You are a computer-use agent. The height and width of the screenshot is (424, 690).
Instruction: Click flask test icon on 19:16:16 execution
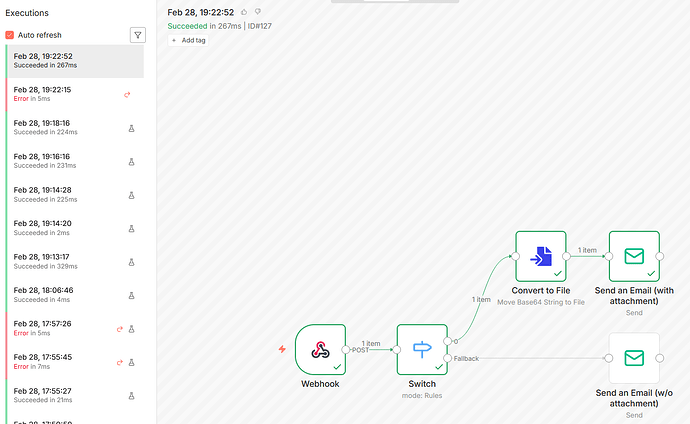click(x=131, y=162)
